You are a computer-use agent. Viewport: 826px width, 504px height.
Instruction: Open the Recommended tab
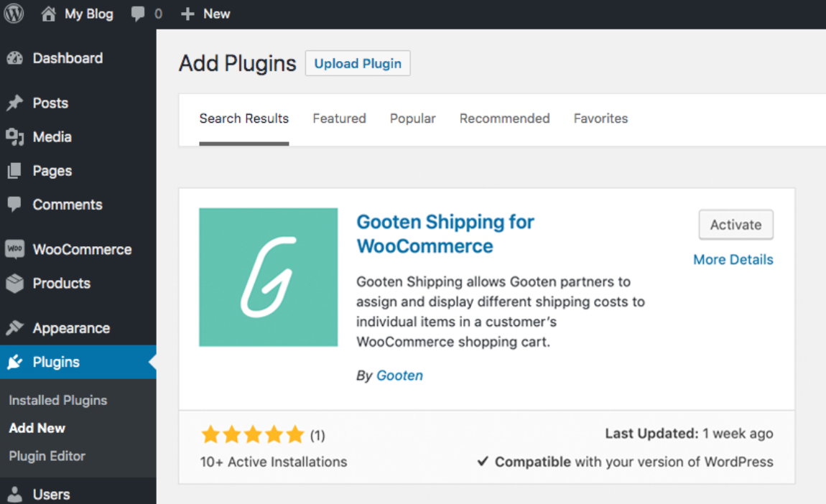[x=504, y=118]
